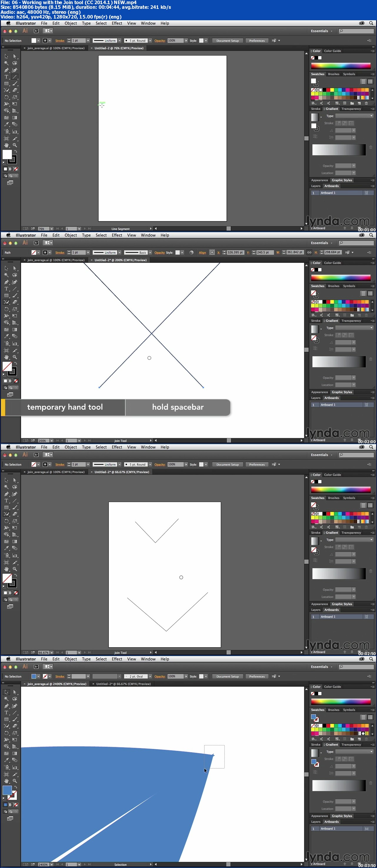Image resolution: width=377 pixels, height=868 pixels.
Task: Open 5 pt. Round brush dropdown in 76% window
Action: 150,41
